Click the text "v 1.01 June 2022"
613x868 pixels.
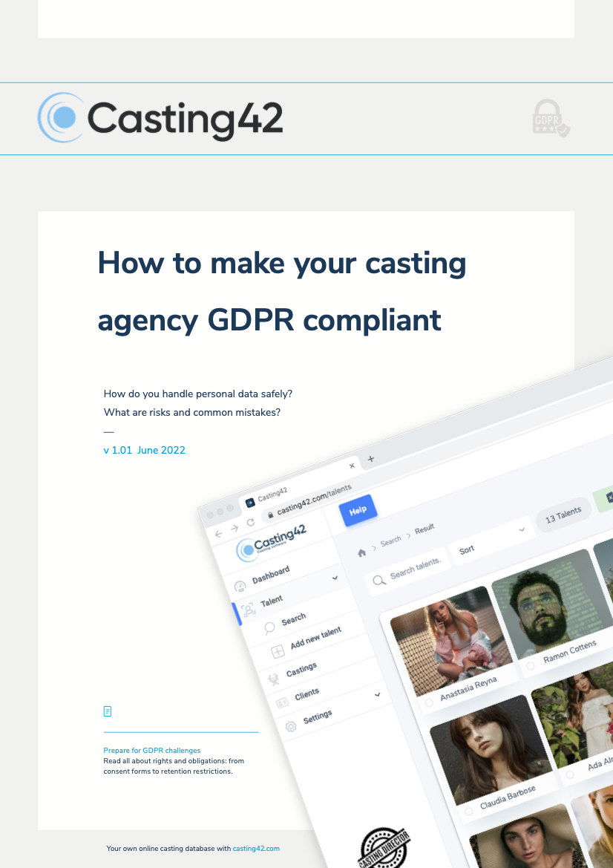pyautogui.click(x=145, y=450)
